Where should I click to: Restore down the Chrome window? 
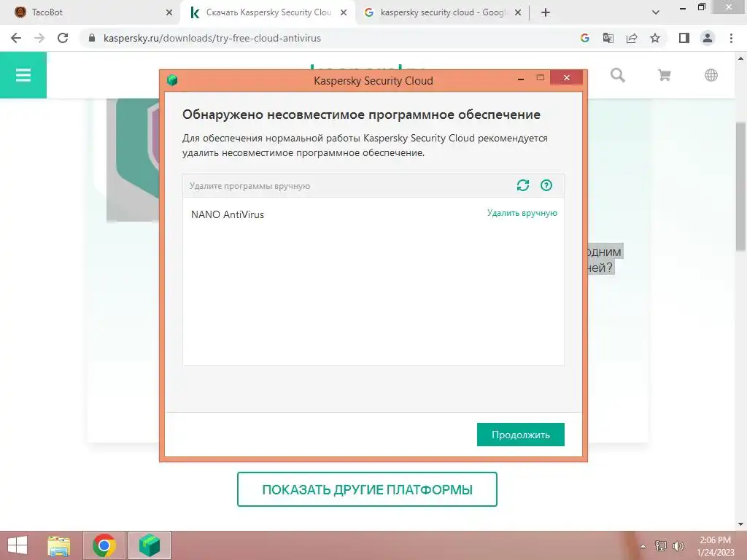click(x=702, y=7)
